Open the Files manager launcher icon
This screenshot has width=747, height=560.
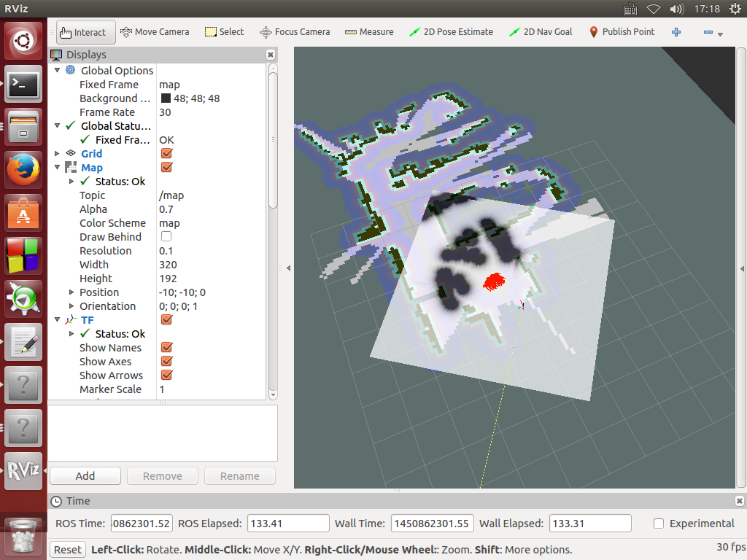(x=23, y=127)
